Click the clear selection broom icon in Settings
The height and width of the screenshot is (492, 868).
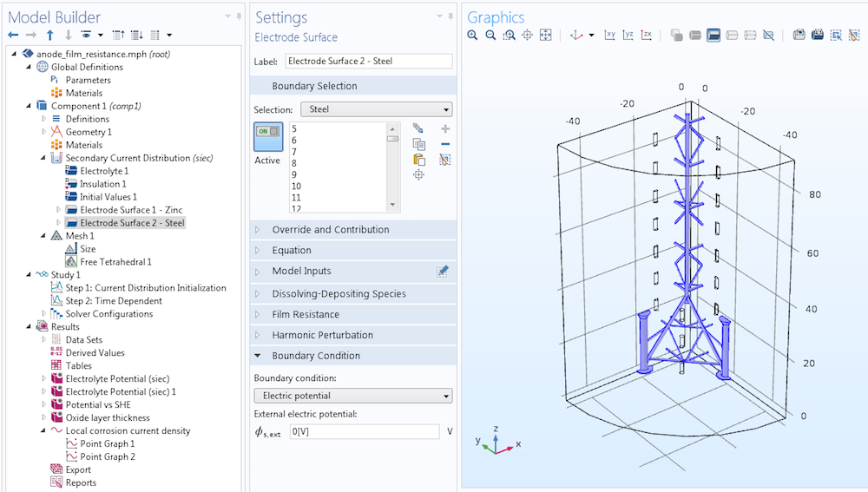pos(445,160)
